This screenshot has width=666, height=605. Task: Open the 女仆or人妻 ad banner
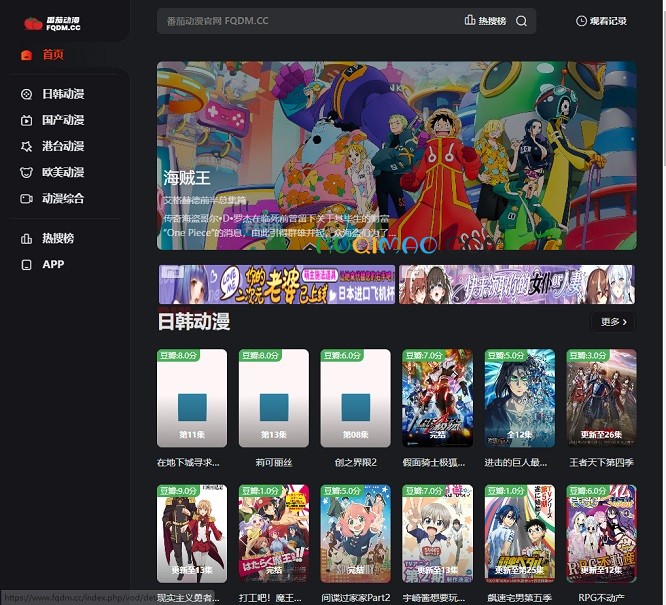pyautogui.click(x=517, y=284)
